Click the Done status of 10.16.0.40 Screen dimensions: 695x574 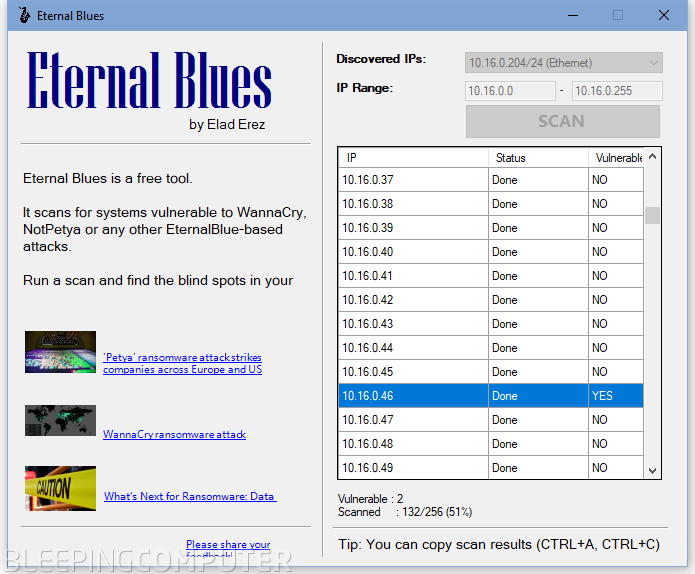538,251
